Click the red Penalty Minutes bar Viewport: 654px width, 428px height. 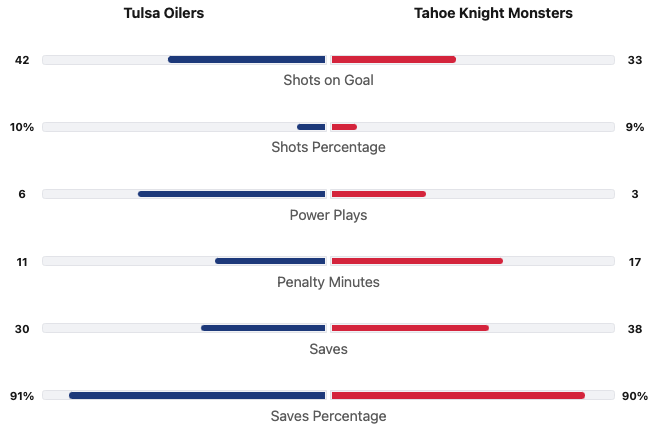coord(417,261)
